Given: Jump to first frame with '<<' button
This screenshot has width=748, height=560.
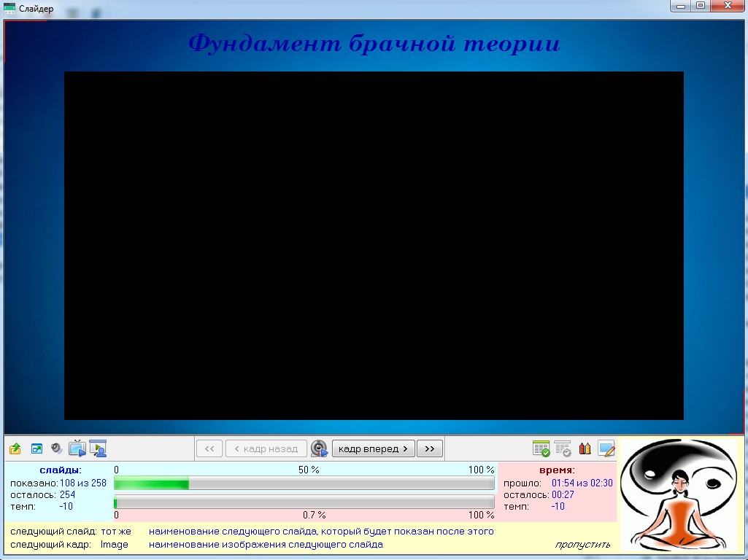Looking at the screenshot, I should coord(209,448).
